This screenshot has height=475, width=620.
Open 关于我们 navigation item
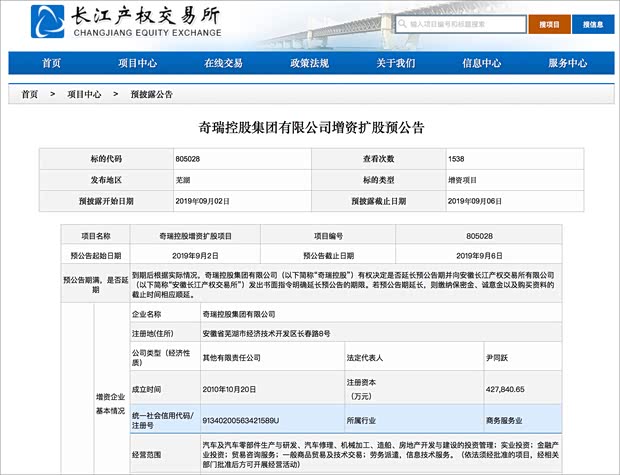395,63
